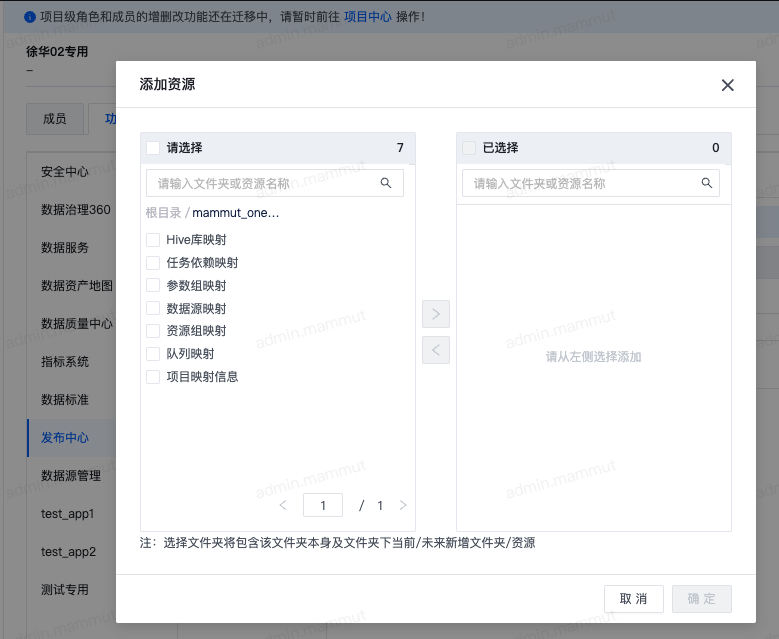This screenshot has height=639, width=779.
Task: Click the 取消 button
Action: pos(633,599)
